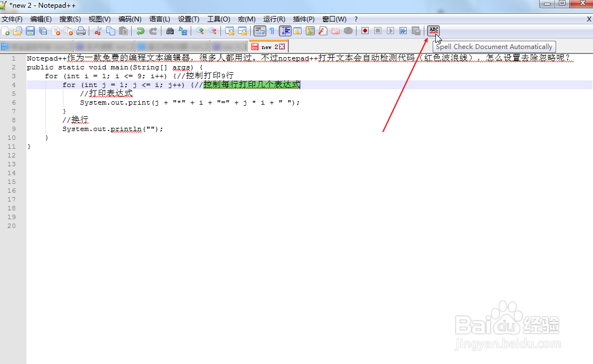Viewport: 593px width, 364px height.
Task: Start macro recording with red dot icon
Action: click(365, 31)
